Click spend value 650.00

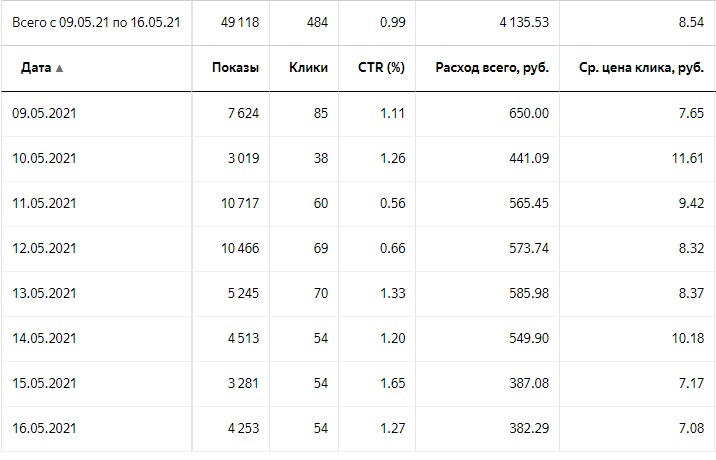click(x=529, y=113)
